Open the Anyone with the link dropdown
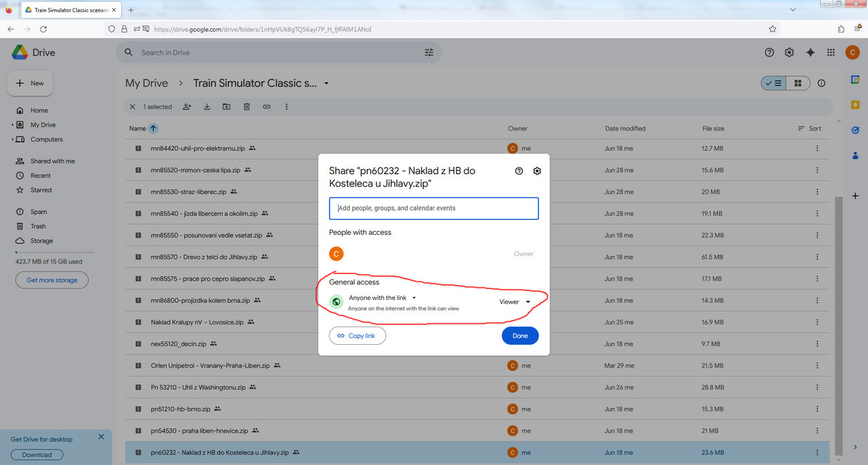This screenshot has height=465, width=868. 382,298
